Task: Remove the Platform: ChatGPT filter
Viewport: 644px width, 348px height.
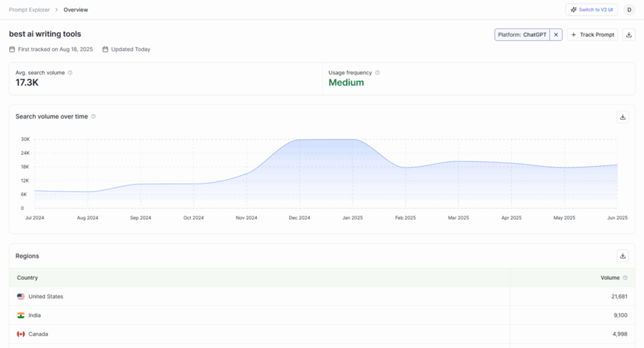Action: pos(556,34)
